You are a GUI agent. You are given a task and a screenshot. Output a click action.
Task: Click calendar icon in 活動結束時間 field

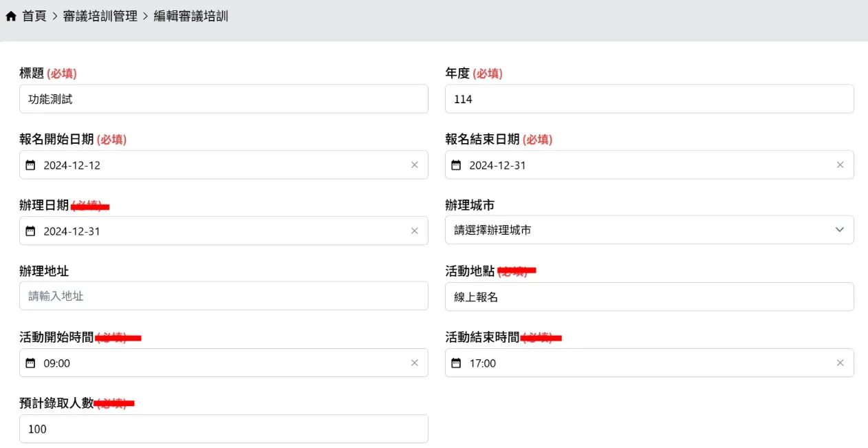point(456,363)
